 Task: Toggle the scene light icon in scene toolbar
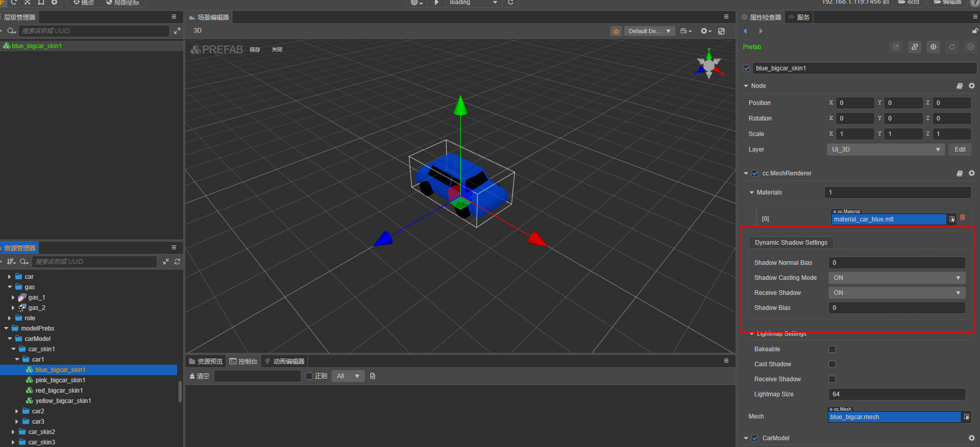[616, 32]
